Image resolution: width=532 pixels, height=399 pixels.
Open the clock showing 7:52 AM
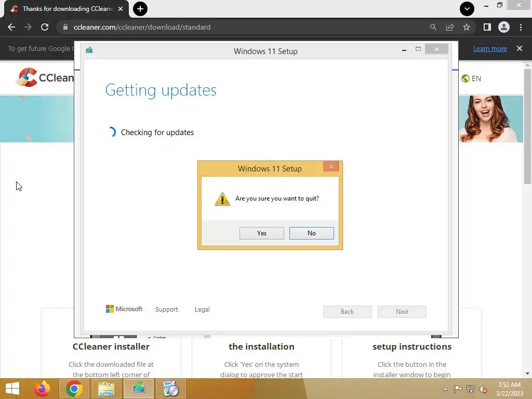[509, 389]
